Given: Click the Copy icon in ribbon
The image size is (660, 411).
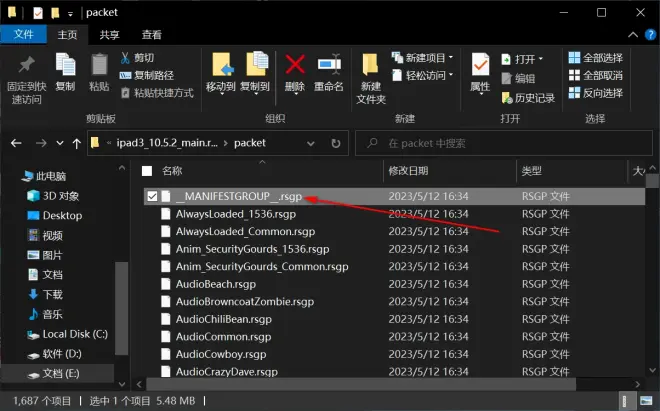Looking at the screenshot, I should [65, 66].
